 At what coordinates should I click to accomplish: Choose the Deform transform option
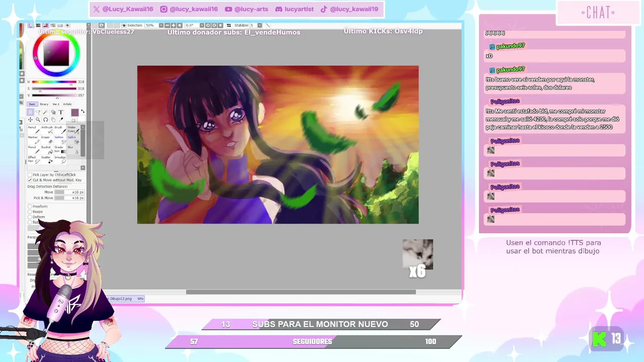pyautogui.click(x=30, y=217)
